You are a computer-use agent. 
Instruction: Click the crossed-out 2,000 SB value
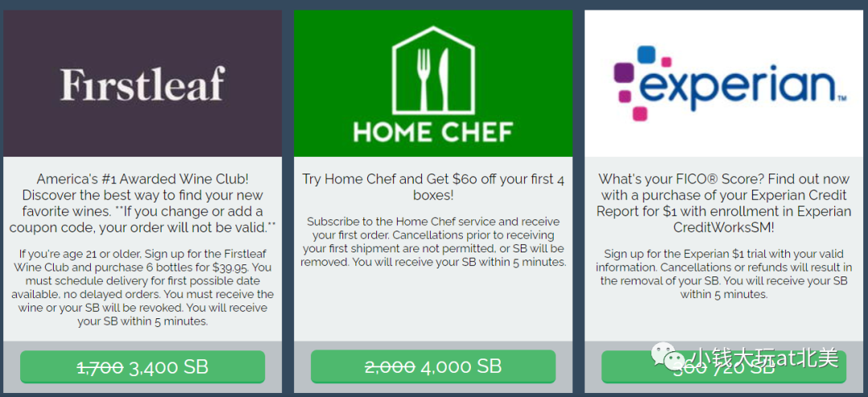coord(391,366)
